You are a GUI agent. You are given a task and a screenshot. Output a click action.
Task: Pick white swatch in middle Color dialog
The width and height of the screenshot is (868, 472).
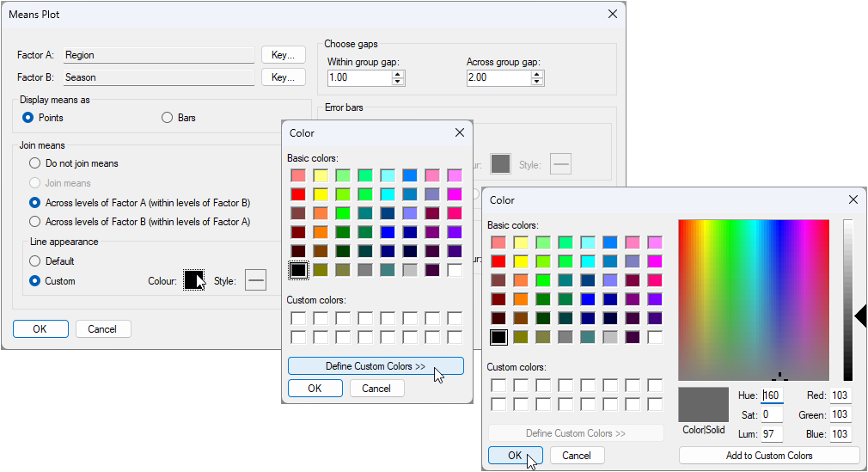455,270
